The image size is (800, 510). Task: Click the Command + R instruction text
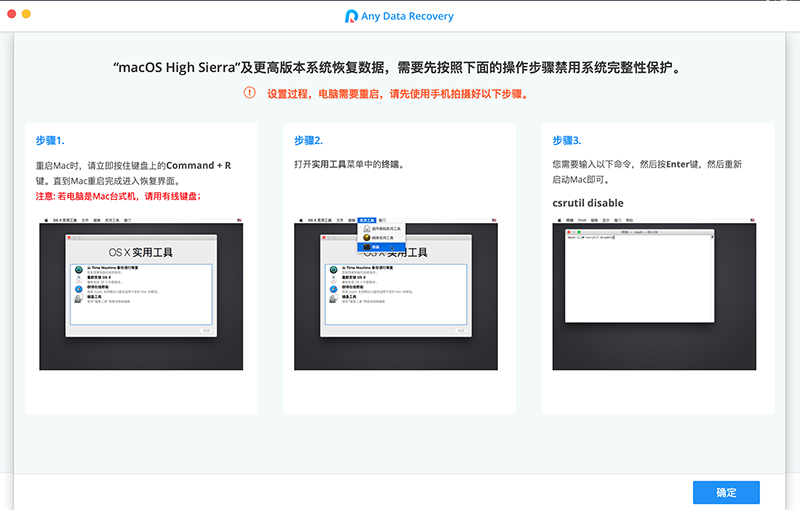[x=133, y=173]
